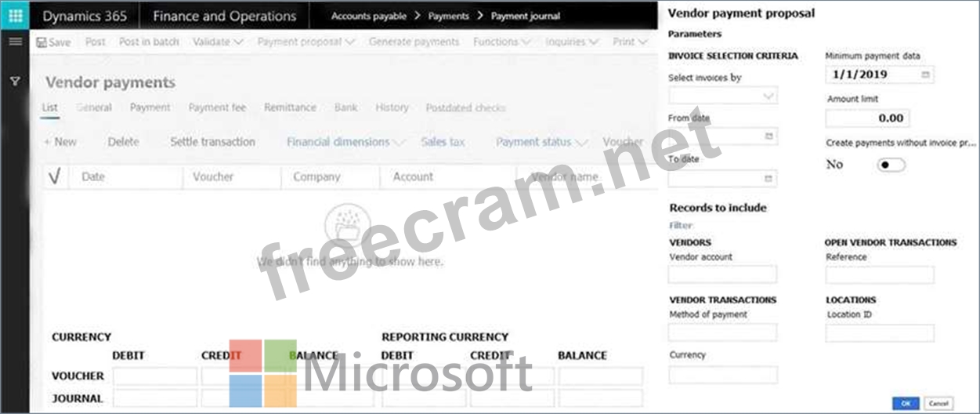
Task: Open the To date calendar picker
Action: coord(768,179)
